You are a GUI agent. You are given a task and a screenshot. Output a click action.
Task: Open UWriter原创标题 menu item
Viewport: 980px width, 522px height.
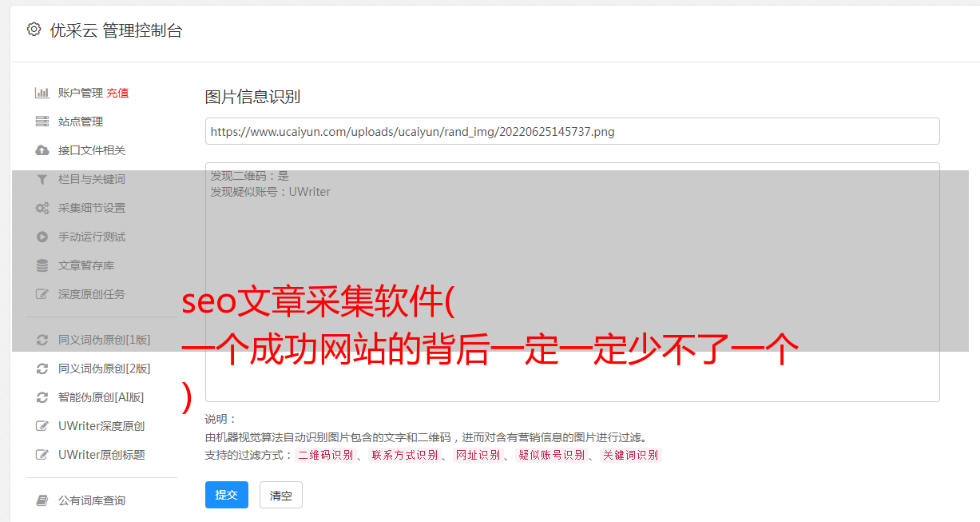pyautogui.click(x=101, y=455)
